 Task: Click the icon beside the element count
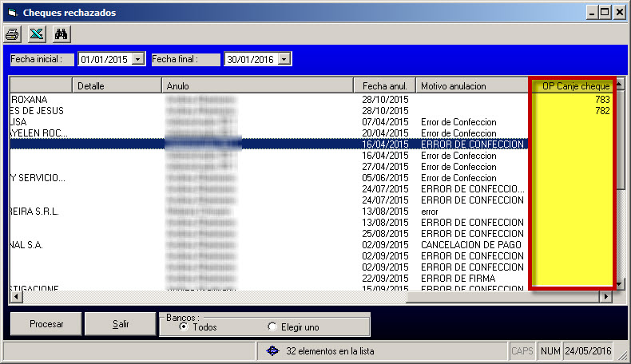[272, 351]
